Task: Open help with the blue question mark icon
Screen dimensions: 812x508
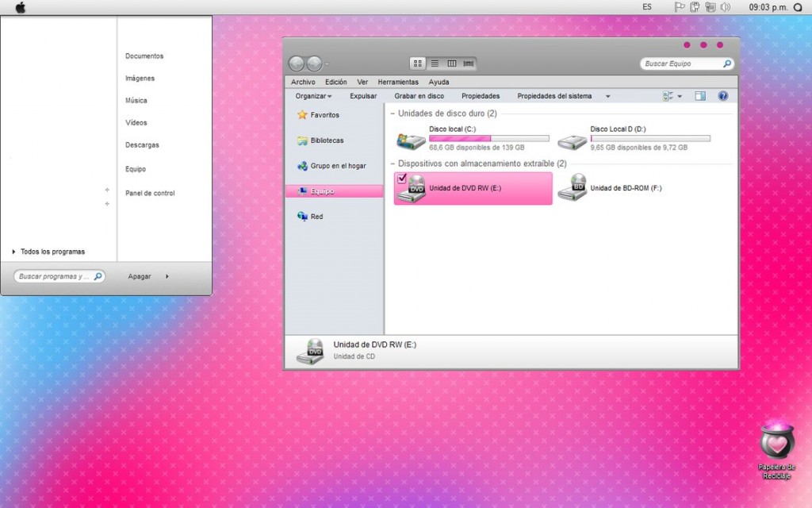Action: tap(722, 95)
